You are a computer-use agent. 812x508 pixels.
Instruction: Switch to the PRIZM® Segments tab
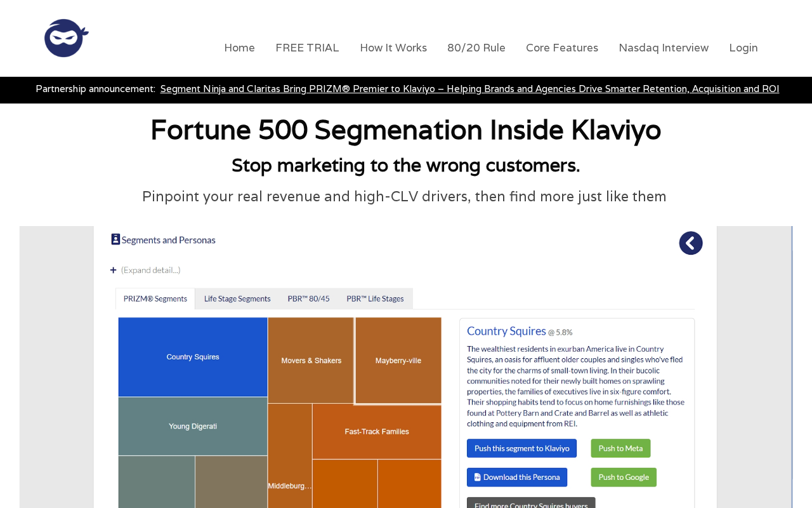point(155,298)
